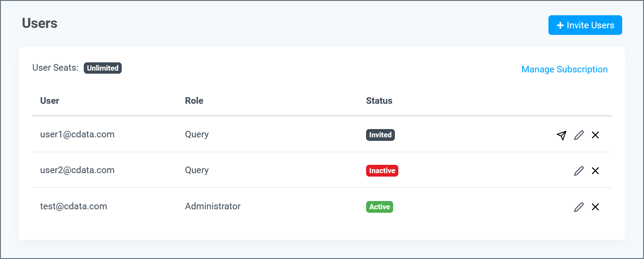Screen dimensions: 644x259
Task: Remove user1@cdata.com using the X icon
Action: click(595, 135)
